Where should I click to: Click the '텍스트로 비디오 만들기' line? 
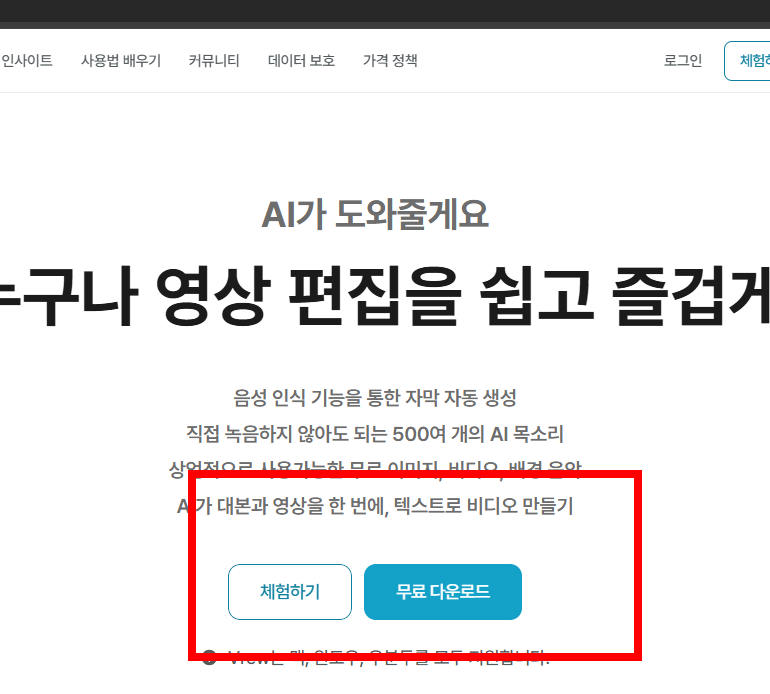click(375, 506)
